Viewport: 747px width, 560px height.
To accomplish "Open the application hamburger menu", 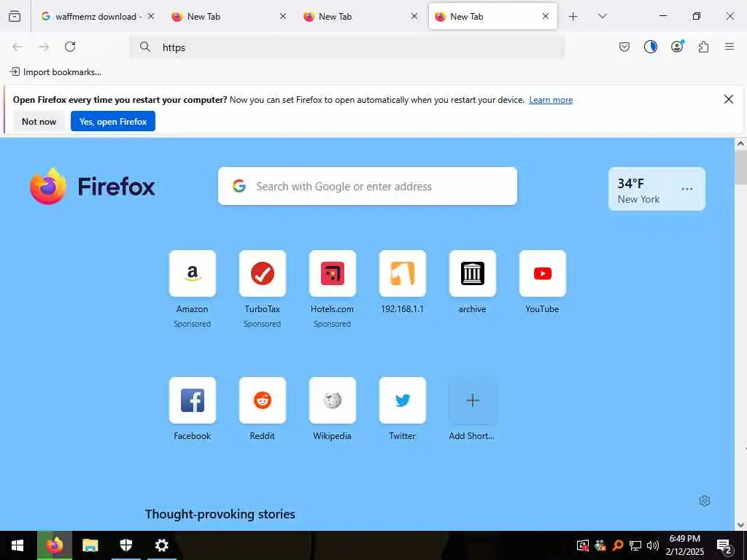I will tap(729, 47).
